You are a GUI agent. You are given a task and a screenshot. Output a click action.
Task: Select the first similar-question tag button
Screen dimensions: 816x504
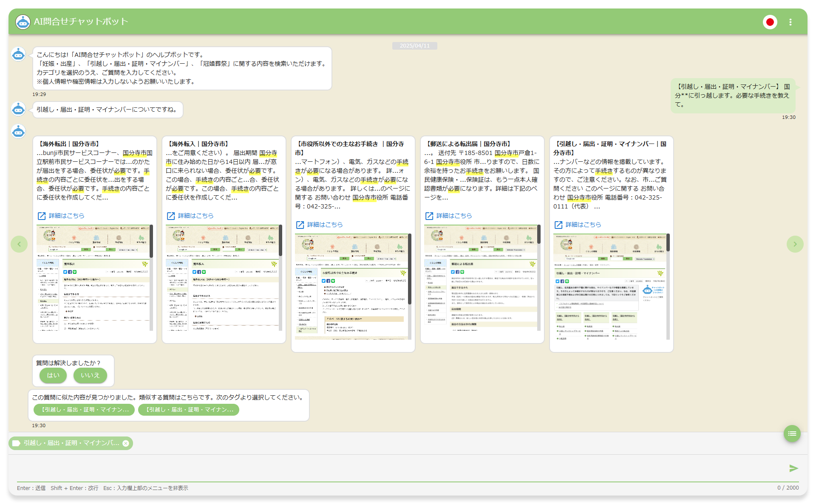point(84,410)
